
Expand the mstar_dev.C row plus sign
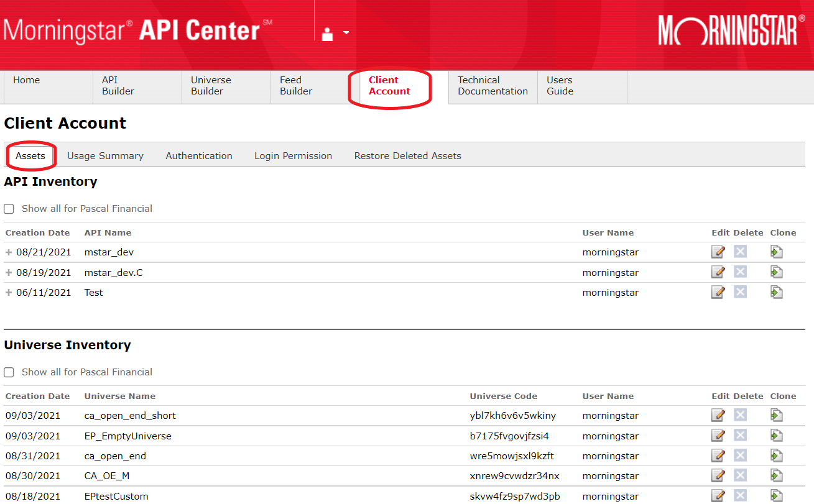[x=9, y=272]
